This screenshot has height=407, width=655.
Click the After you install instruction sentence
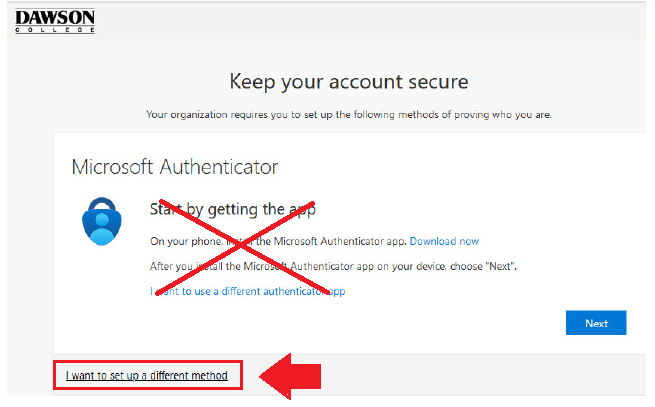333,266
